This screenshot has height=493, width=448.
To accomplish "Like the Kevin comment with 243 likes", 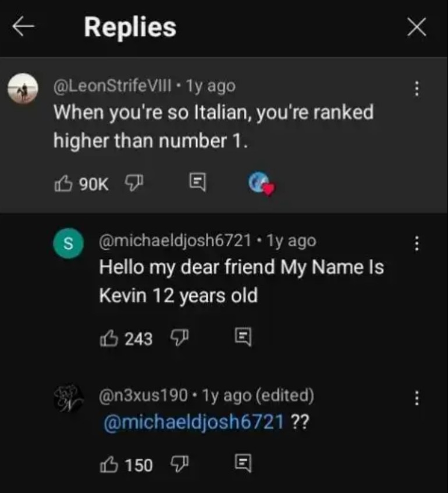I will (x=108, y=338).
